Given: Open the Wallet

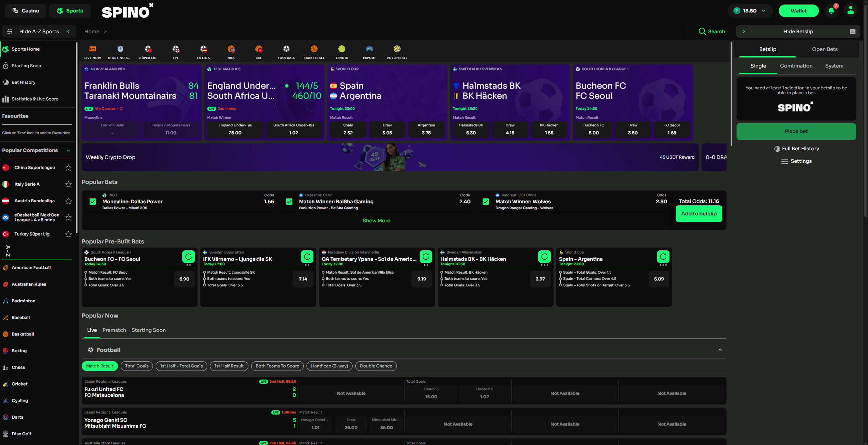Looking at the screenshot, I should (798, 11).
